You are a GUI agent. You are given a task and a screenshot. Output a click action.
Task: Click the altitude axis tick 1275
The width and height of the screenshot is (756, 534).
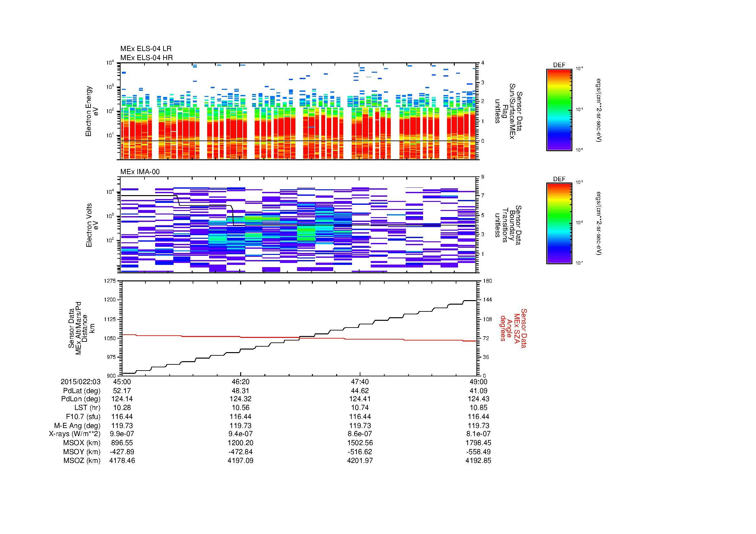click(110, 281)
